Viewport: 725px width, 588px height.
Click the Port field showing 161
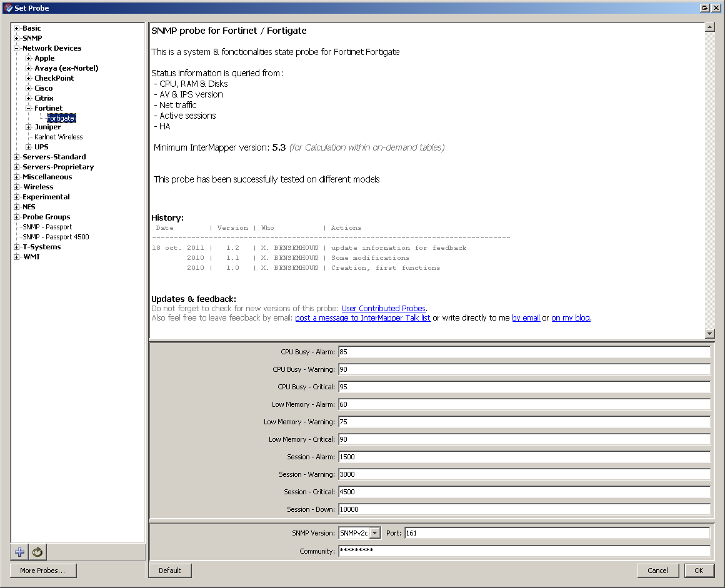[x=557, y=533]
